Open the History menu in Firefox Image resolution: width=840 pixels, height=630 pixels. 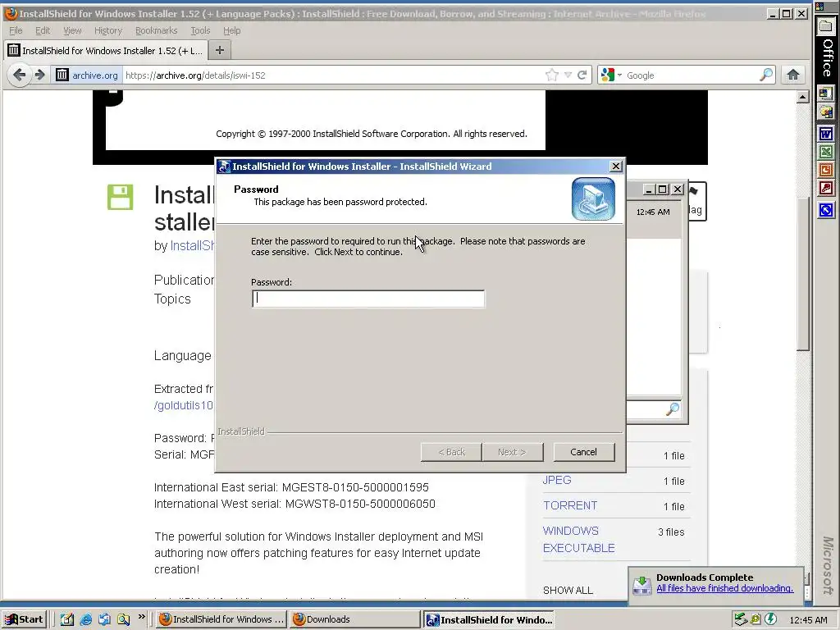(108, 30)
